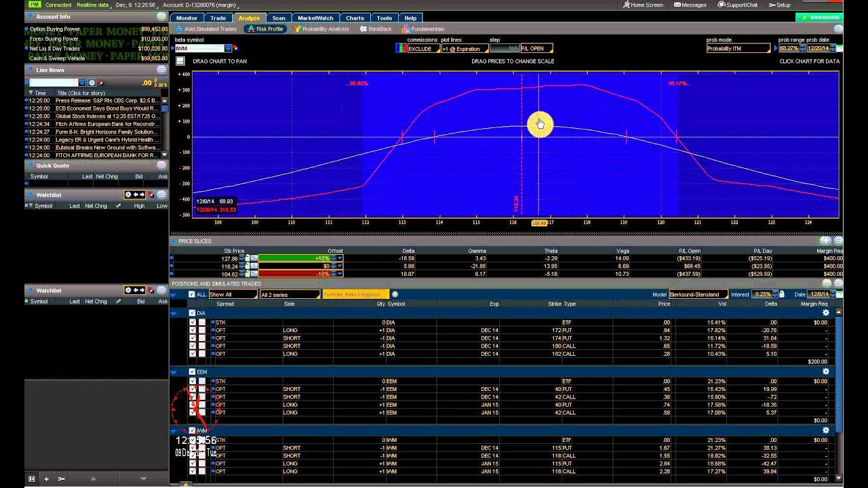Click the lower Watchlist panel menu icon
Image resolution: width=868 pixels, height=488 pixels.
point(161,290)
